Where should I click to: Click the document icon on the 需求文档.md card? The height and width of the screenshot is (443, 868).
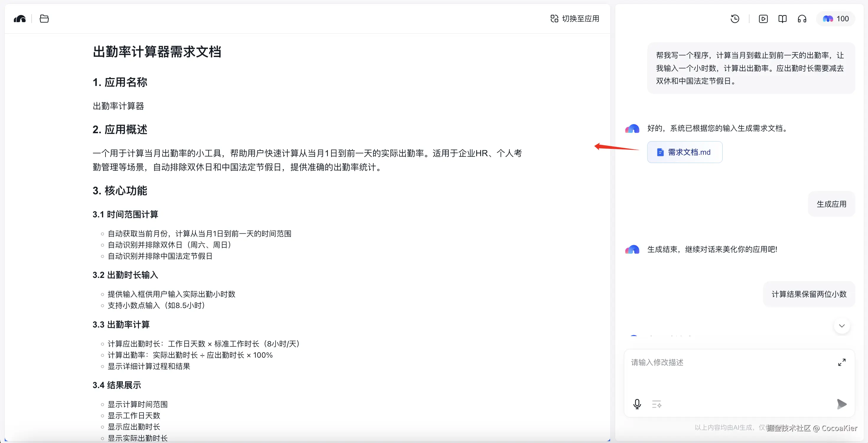click(660, 152)
